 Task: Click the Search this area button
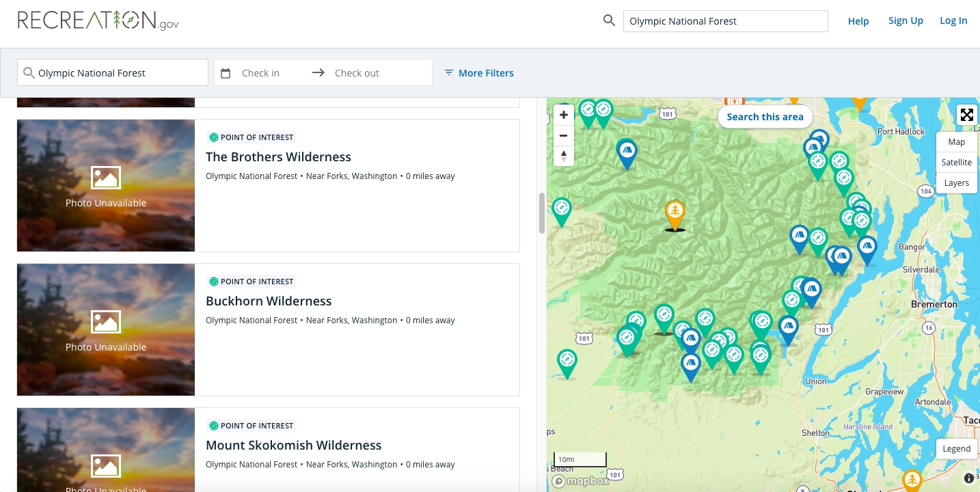765,117
